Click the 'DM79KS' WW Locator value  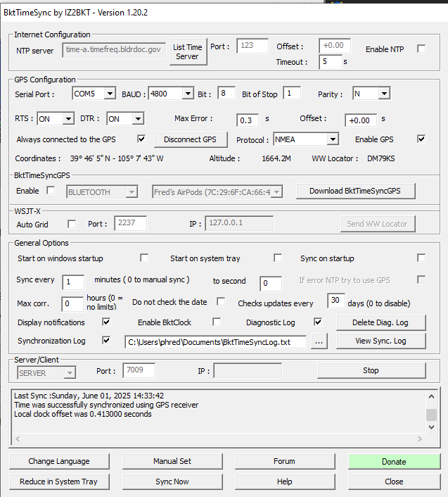[381, 158]
